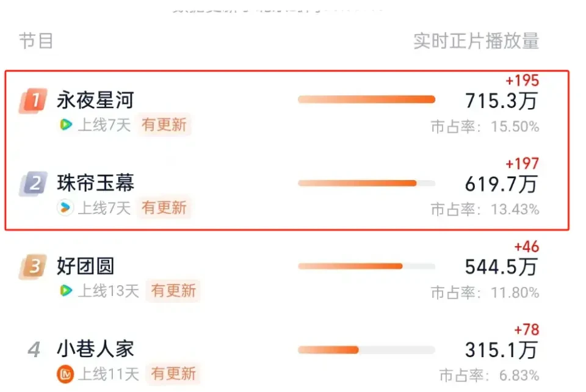Tap 有更新 tag under 珠帘玉幕
Image resolution: width=586 pixels, height=392 pixels.
click(x=164, y=208)
